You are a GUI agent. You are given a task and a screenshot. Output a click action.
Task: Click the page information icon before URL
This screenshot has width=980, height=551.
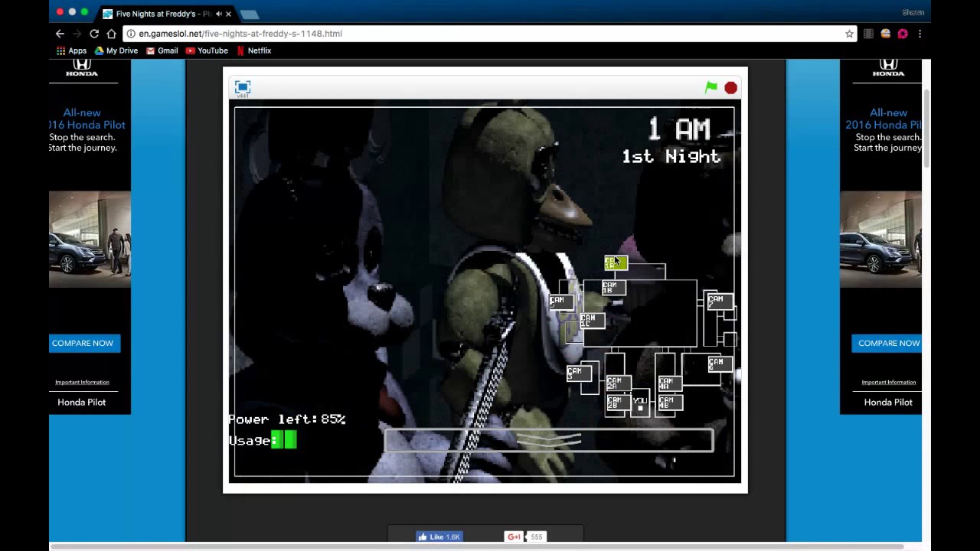[x=131, y=34]
